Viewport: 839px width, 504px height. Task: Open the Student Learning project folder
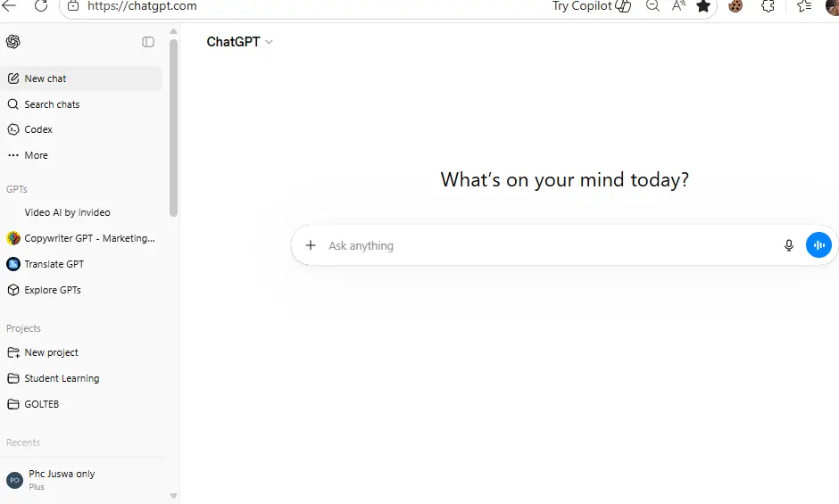tap(81, 378)
